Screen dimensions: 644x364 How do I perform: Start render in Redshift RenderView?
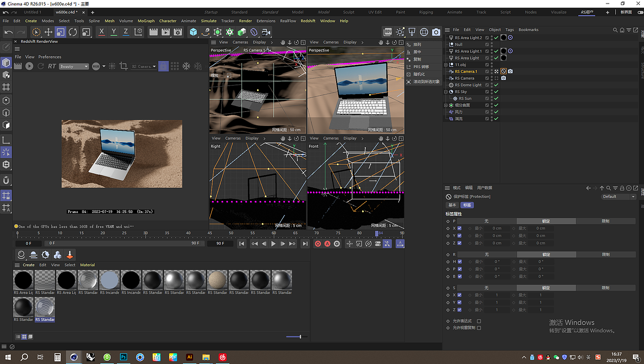point(29,66)
